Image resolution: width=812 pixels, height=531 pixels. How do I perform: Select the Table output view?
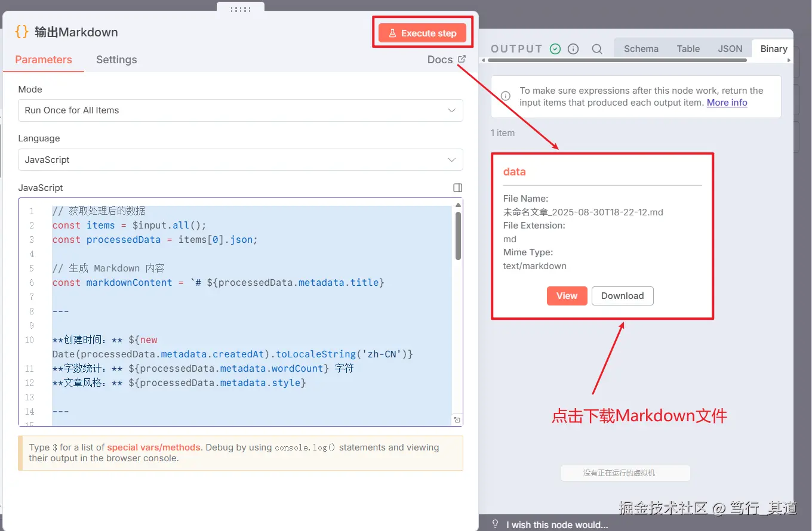[x=688, y=48]
